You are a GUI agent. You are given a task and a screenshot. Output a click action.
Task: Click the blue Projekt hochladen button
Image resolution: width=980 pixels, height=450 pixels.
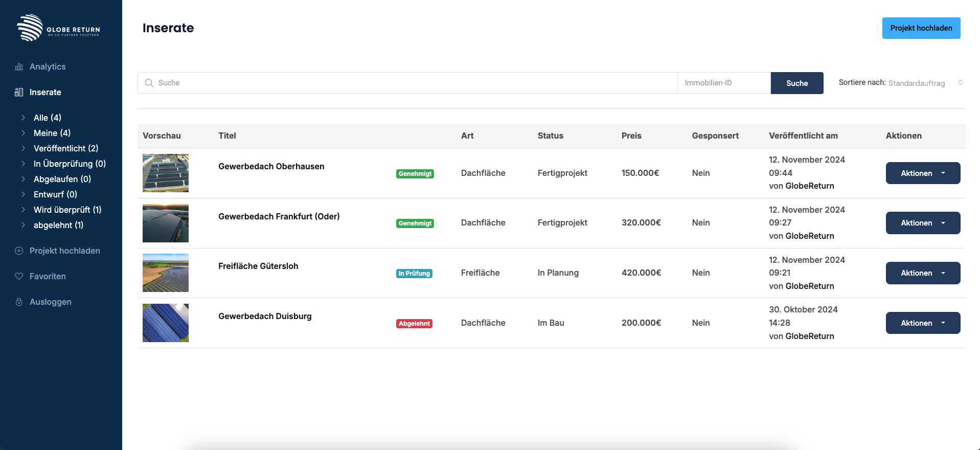921,28
